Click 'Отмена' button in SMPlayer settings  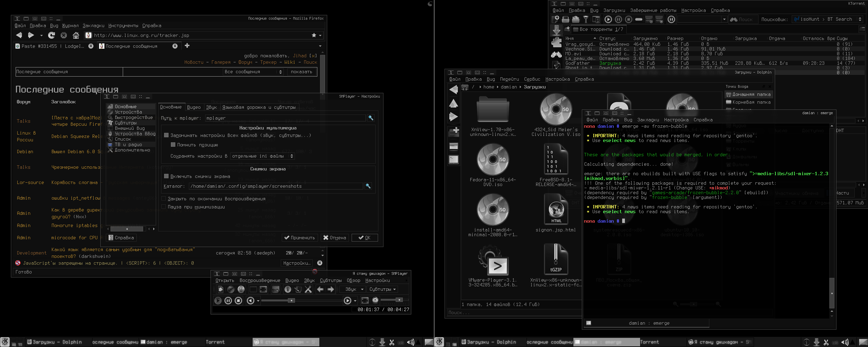pyautogui.click(x=335, y=238)
